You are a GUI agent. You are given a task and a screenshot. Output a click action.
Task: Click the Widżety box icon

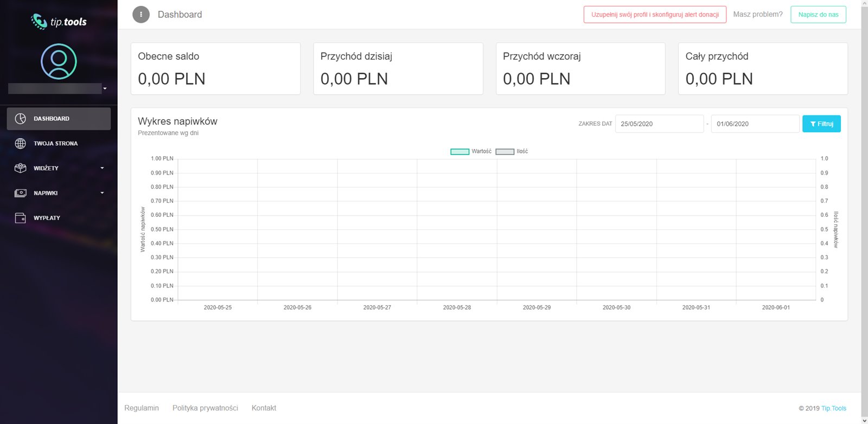coord(21,168)
